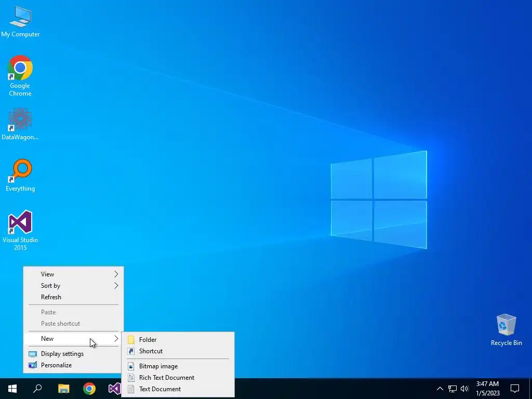This screenshot has height=399, width=532.
Task: Create a new Text Document
Action: tap(178, 389)
